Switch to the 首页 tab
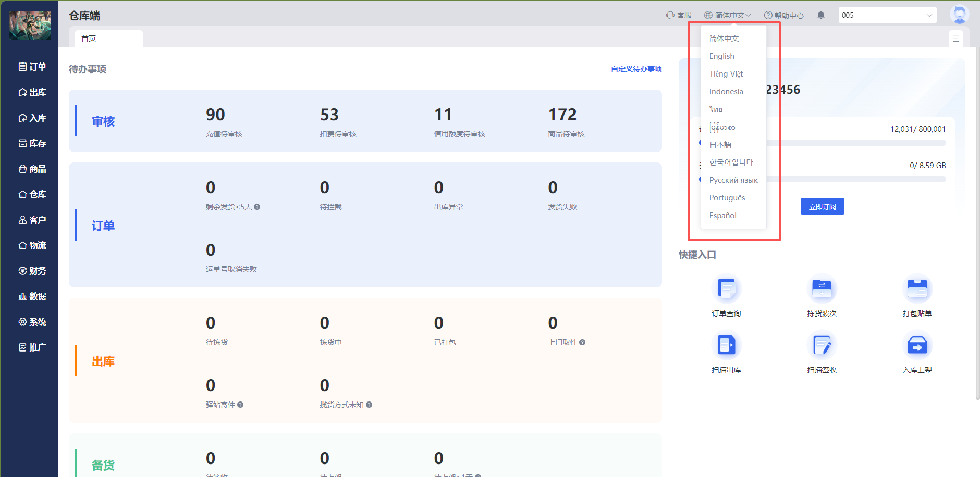Viewport: 980px width, 477px height. coord(89,39)
